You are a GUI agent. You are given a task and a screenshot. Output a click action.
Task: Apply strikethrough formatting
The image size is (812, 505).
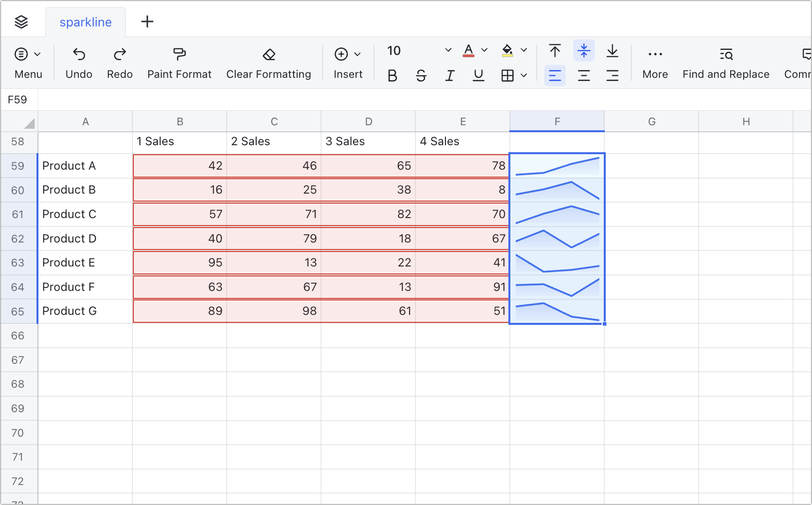[421, 75]
